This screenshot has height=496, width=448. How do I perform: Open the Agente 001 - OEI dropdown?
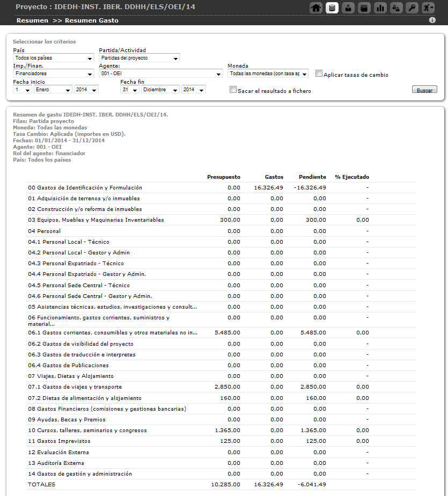(x=161, y=74)
